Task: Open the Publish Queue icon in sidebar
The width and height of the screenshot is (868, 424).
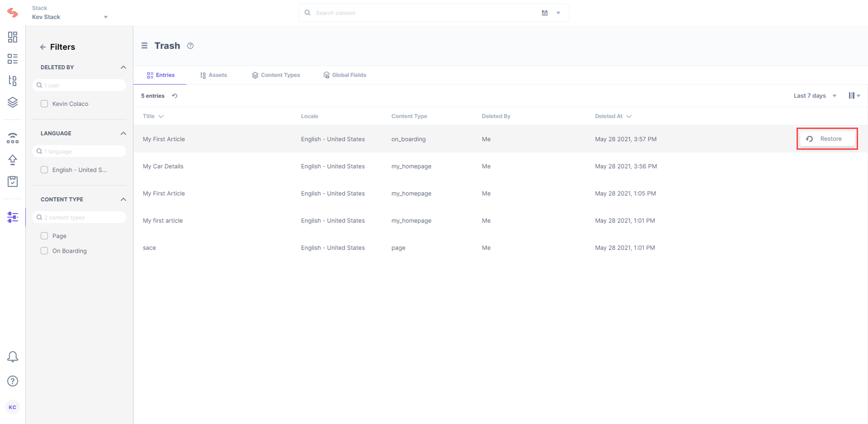Action: pyautogui.click(x=12, y=138)
